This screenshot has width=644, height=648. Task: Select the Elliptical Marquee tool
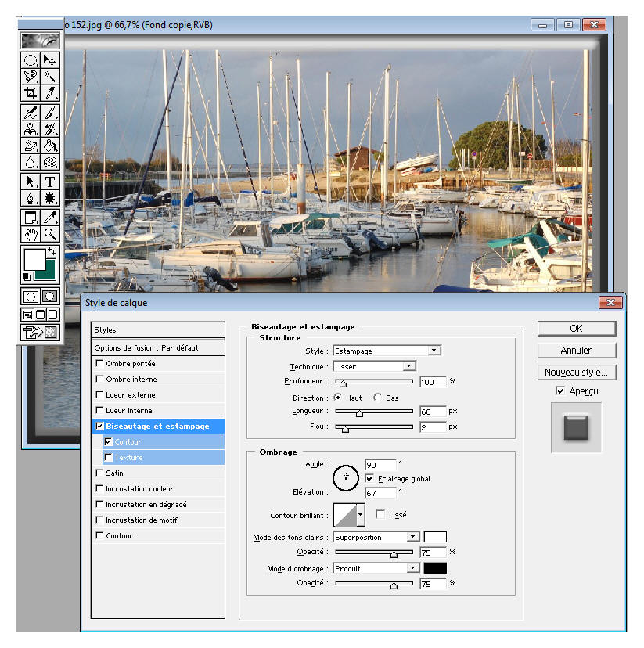31,60
